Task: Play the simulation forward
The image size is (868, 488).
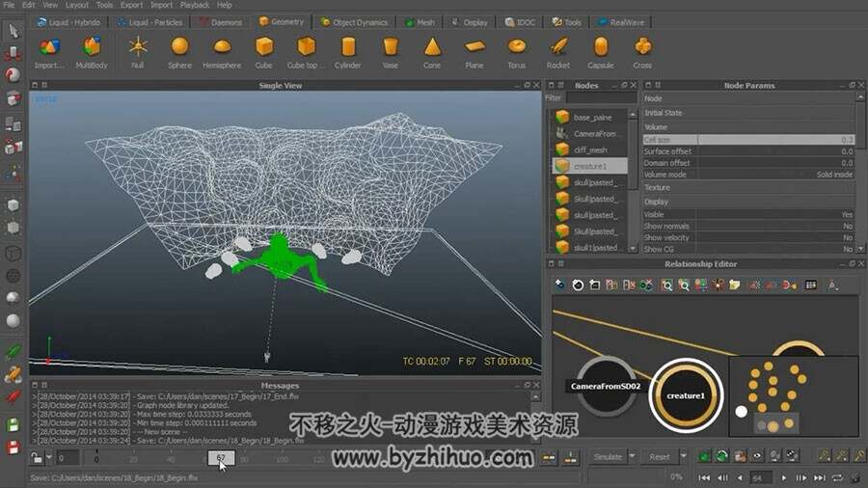Action: point(783,477)
